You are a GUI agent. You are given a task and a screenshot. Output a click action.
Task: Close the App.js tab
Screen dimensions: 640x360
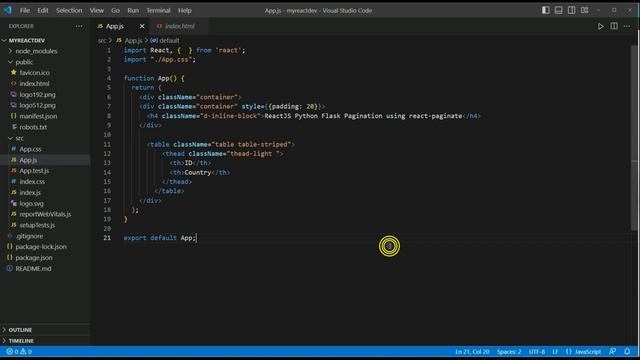click(142, 26)
